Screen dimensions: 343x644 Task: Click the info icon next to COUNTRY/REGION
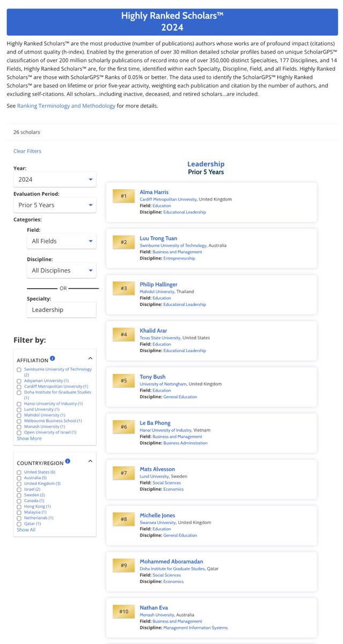[68, 461]
